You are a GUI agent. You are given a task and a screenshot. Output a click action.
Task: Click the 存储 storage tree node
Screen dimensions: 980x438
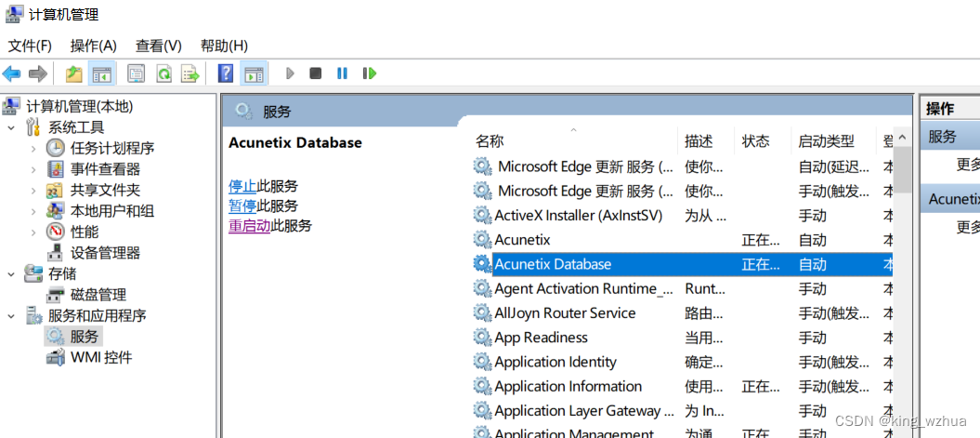tap(62, 274)
